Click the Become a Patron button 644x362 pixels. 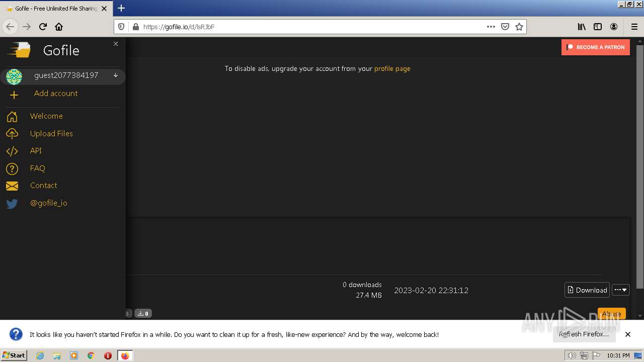596,47
